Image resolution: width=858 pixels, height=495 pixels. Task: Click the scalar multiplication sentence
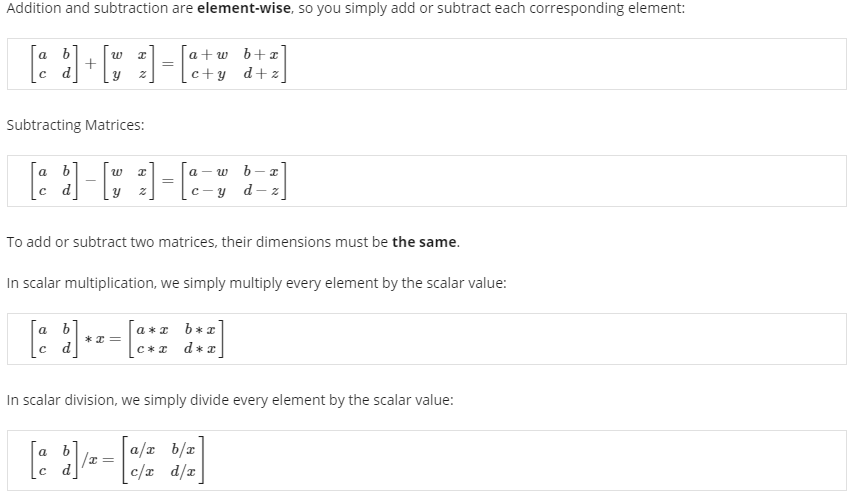pos(256,283)
